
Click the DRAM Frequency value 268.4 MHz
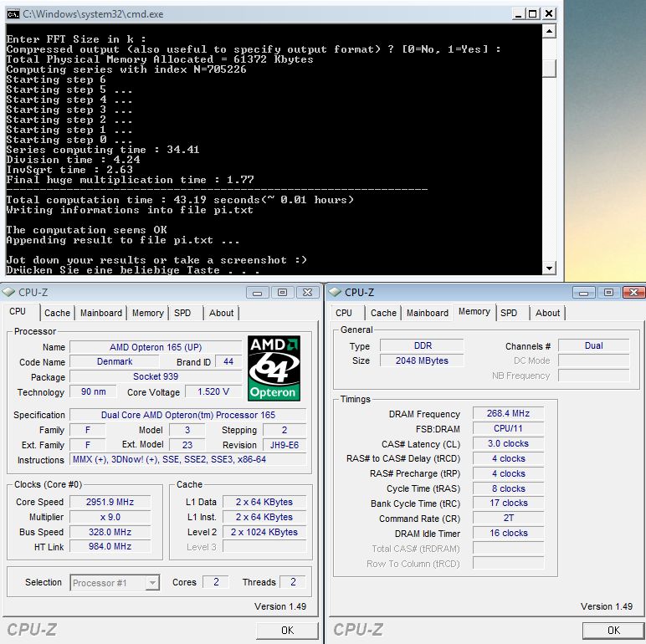(508, 413)
